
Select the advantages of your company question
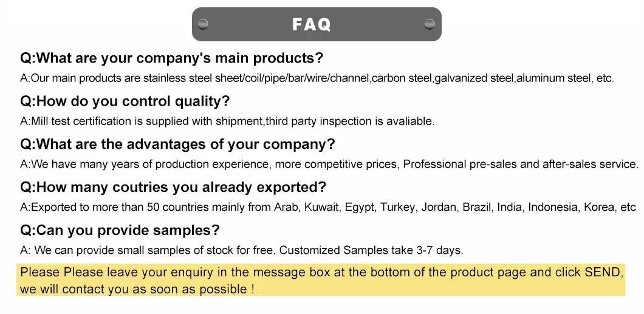[x=177, y=145]
